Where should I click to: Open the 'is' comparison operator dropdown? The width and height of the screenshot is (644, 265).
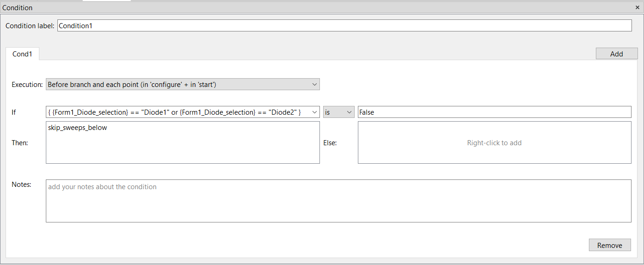(x=338, y=112)
